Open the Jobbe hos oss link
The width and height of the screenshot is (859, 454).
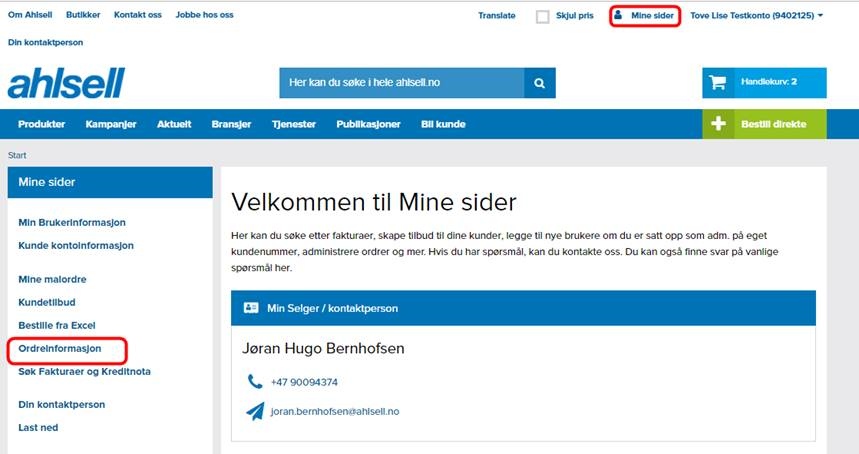(x=204, y=15)
